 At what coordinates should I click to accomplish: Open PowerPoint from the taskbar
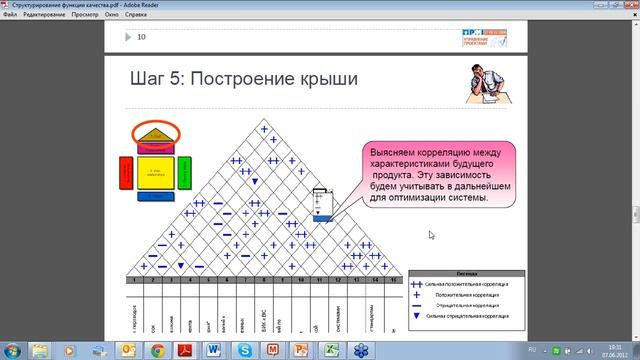301,351
